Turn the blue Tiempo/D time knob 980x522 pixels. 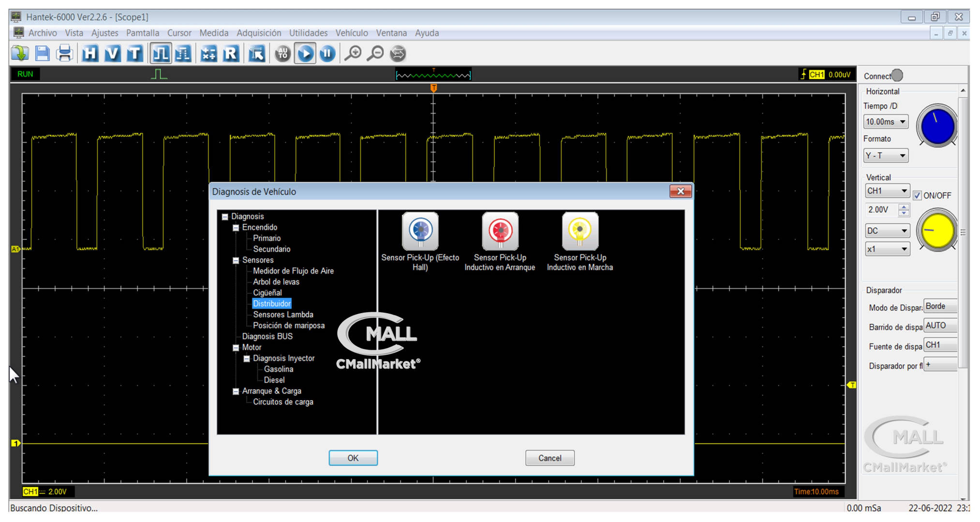[937, 126]
